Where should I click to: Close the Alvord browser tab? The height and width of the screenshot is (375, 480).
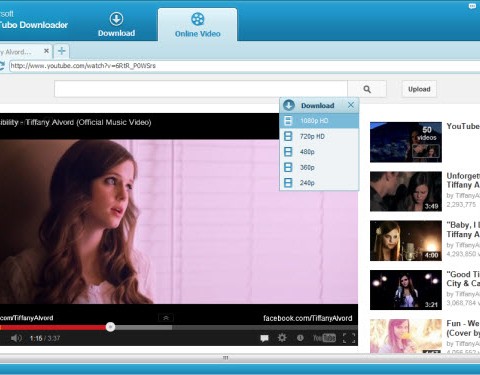tap(46, 51)
